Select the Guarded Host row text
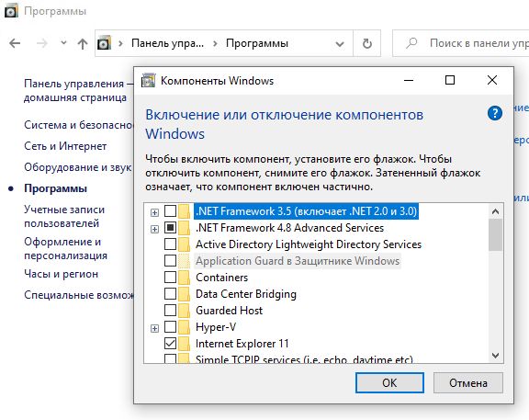Viewport: 529px width, 420px height. click(229, 311)
